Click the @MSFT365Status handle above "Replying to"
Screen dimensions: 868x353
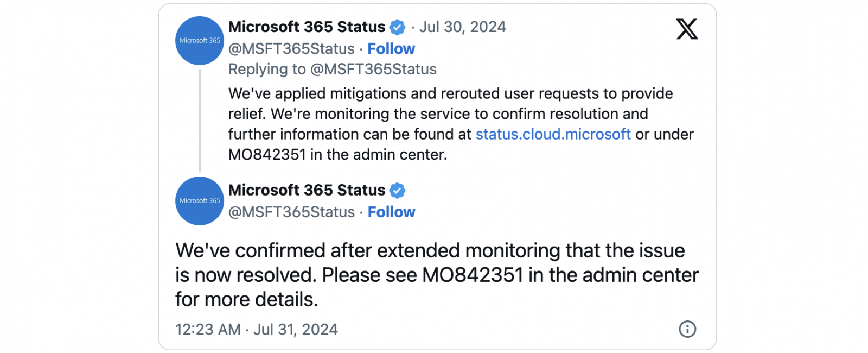click(x=291, y=49)
